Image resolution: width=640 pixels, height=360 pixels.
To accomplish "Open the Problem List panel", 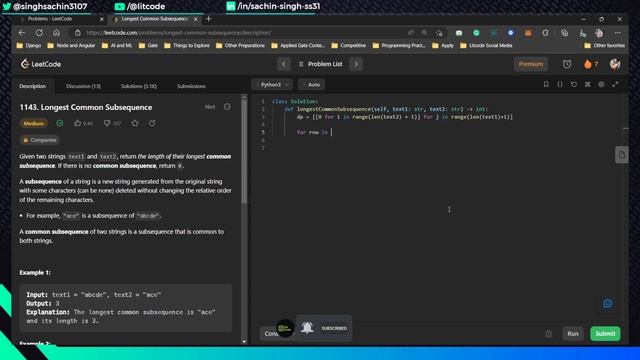I will pyautogui.click(x=320, y=64).
